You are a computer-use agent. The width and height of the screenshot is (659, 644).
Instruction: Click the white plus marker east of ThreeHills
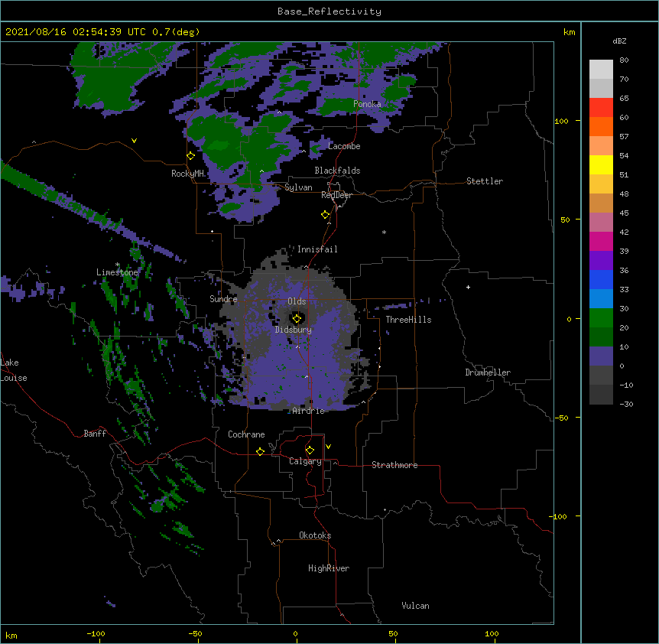pos(468,287)
